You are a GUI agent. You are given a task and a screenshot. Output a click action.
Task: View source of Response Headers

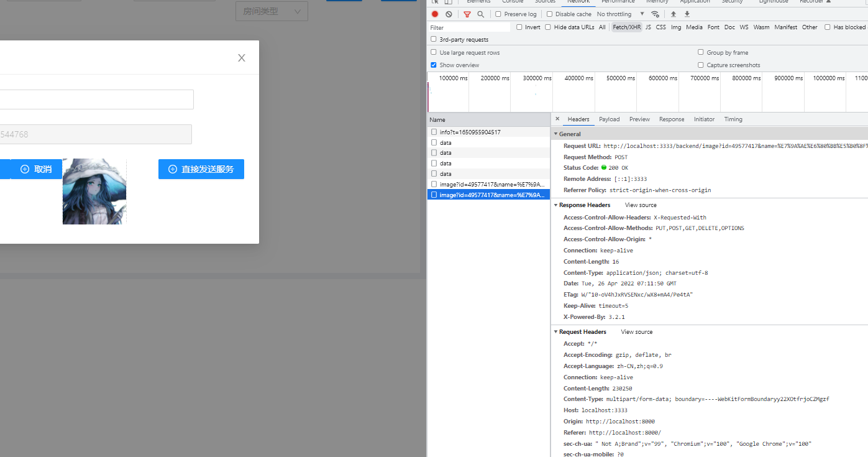click(641, 205)
